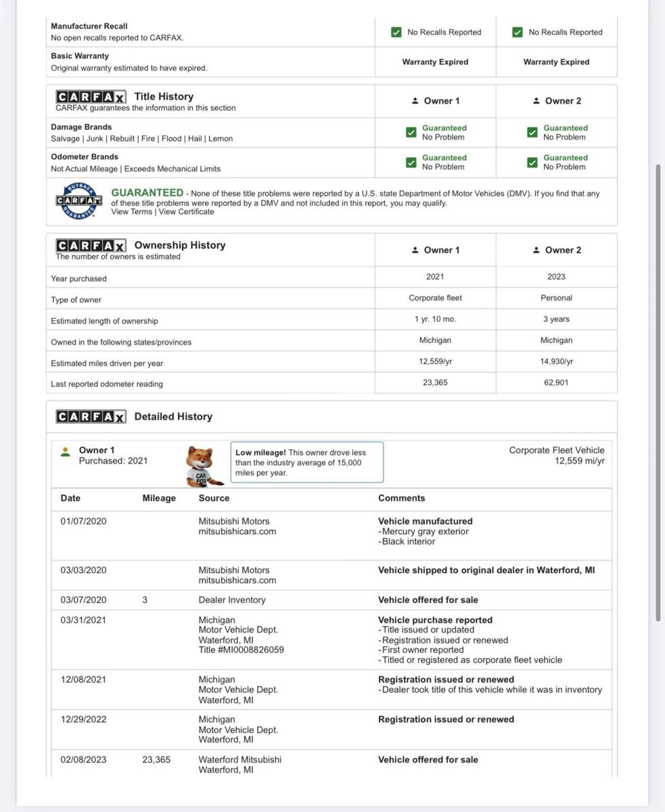
Task: Click the page's vertical scrollbar thumb
Action: pyautogui.click(x=658, y=392)
